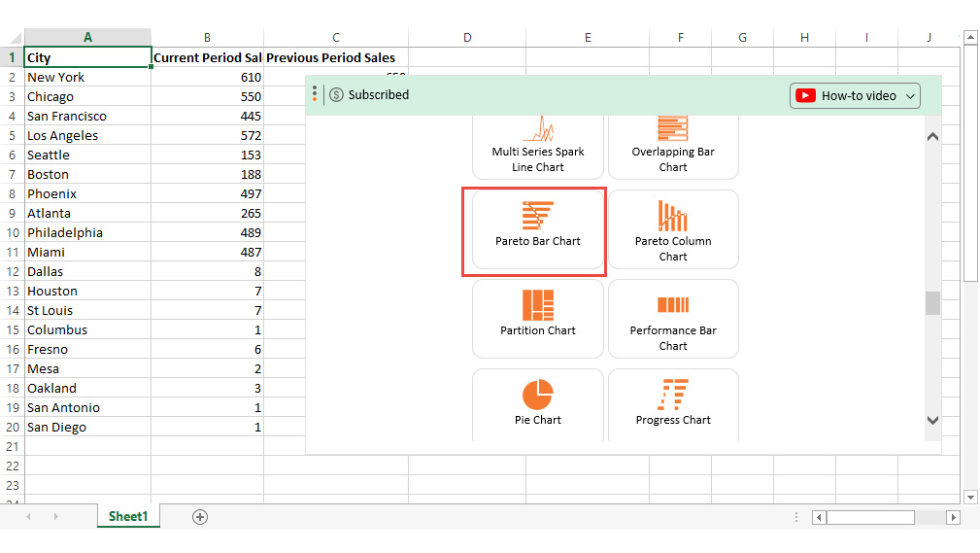Select the Overlapping Bar Chart tile
The image size is (980, 553).
(673, 148)
